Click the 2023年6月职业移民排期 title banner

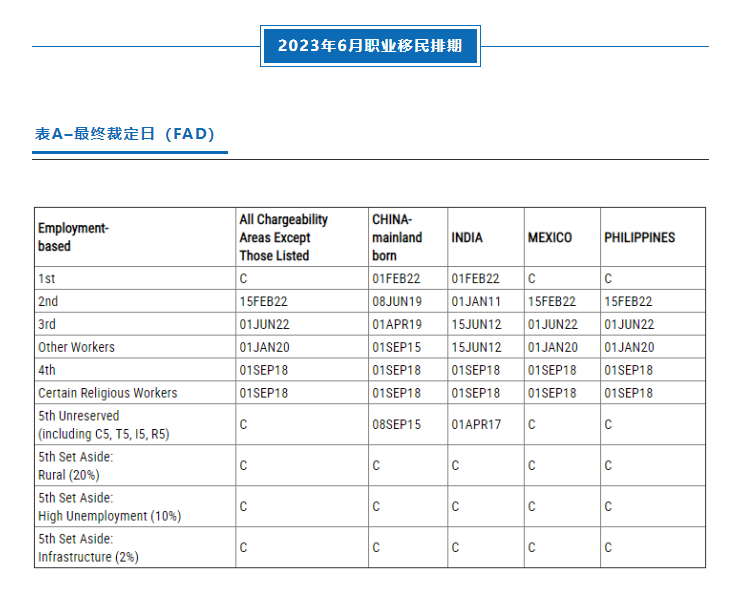pyautogui.click(x=370, y=46)
